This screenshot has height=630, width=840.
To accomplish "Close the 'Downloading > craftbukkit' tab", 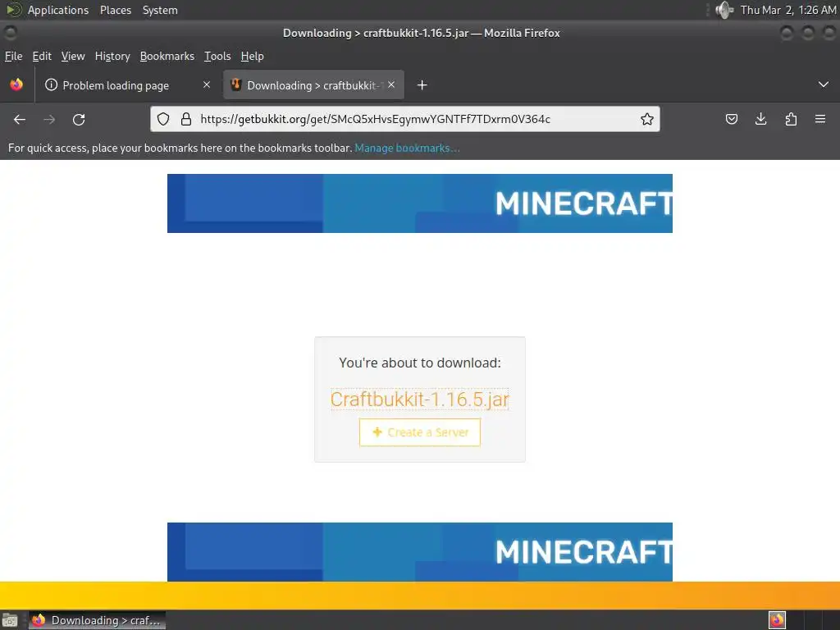I will coord(391,84).
